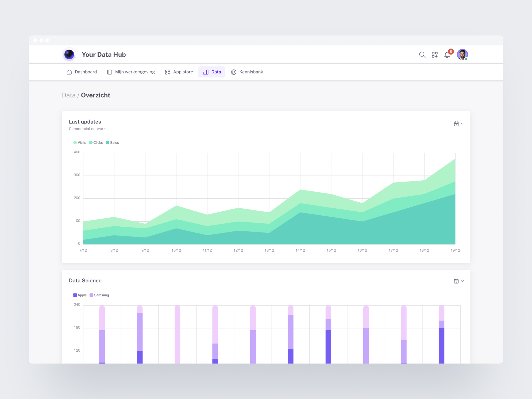
Task: Click the Kennisbank lifebuoy icon
Action: [x=234, y=72]
